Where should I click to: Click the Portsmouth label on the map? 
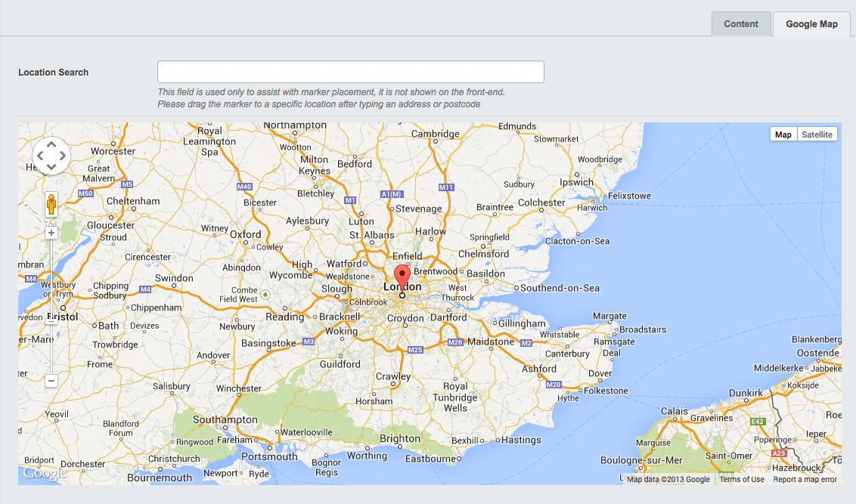tap(270, 456)
